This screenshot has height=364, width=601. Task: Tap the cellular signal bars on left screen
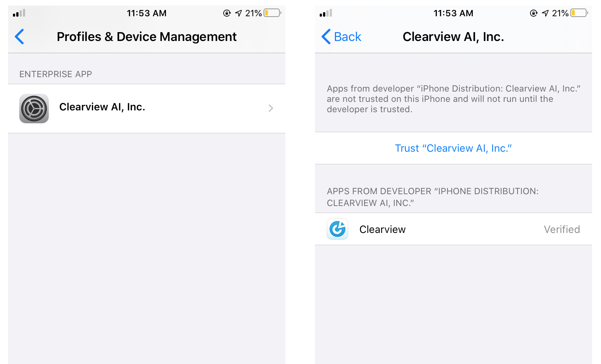(19, 13)
